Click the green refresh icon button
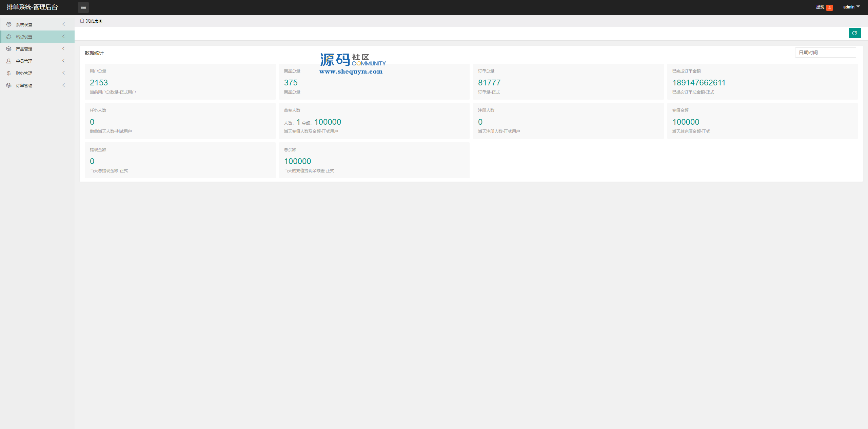Viewport: 868px width, 429px height. (854, 33)
